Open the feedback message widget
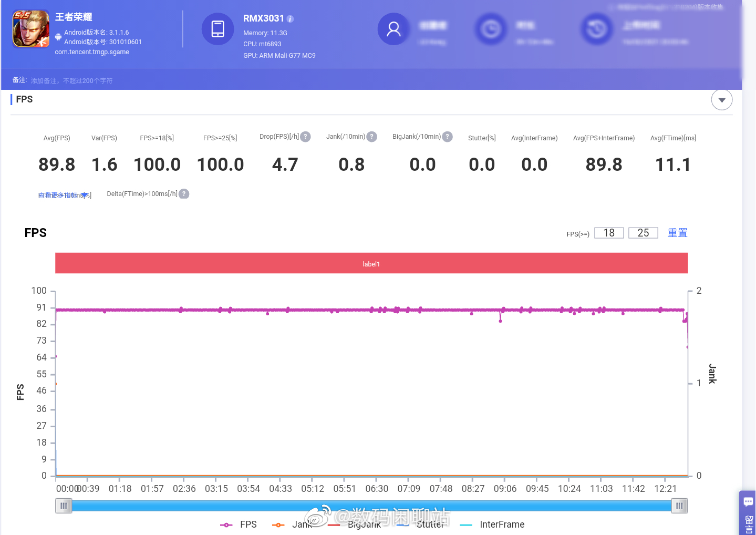Viewport: 756px width, 535px height. coord(748,512)
